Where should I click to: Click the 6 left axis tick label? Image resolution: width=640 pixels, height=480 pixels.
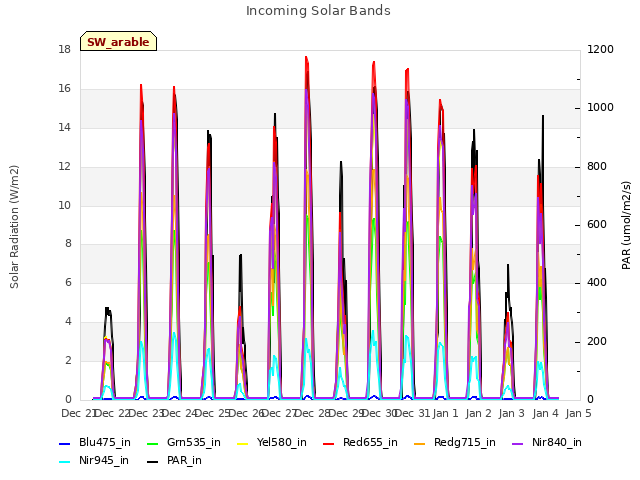[68, 282]
